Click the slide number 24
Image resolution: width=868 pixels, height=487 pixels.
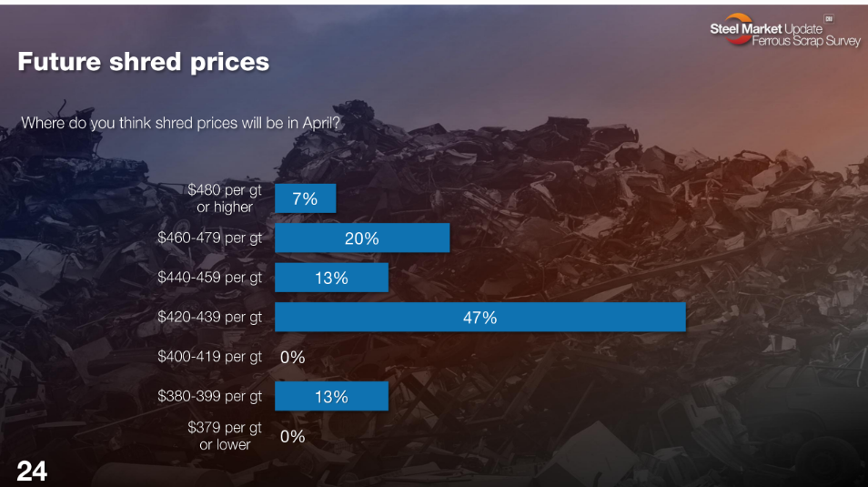[x=31, y=471]
